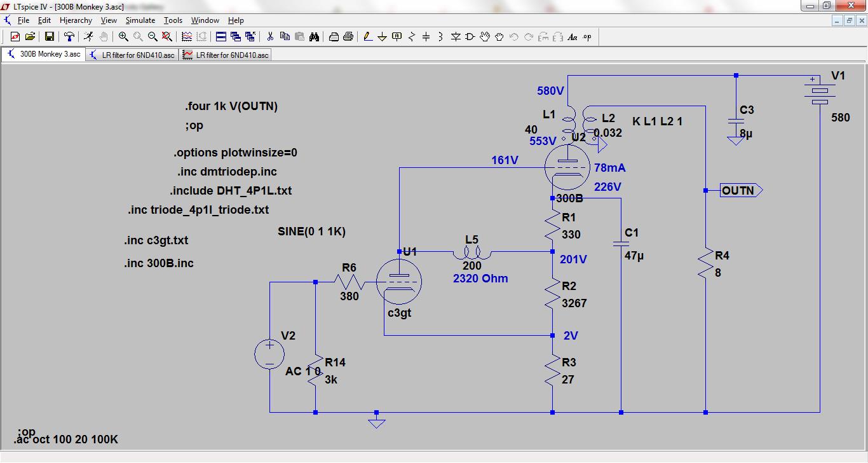Screen dimensions: 868x463
Task: Tile windows with the Tile icon
Action: click(x=221, y=37)
